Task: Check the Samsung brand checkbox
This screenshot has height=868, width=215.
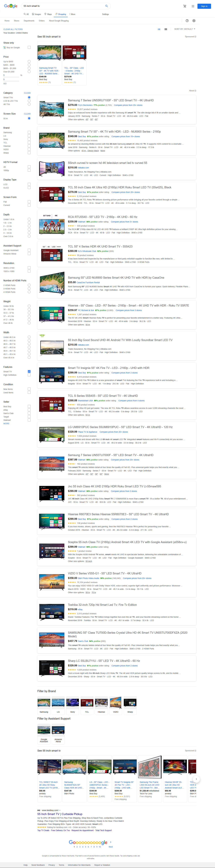Action: 29,132
